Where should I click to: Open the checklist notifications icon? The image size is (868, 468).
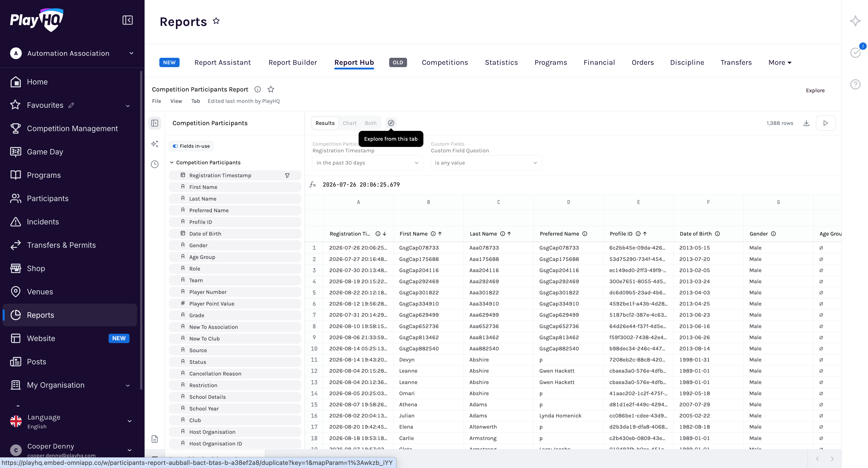pos(855,52)
